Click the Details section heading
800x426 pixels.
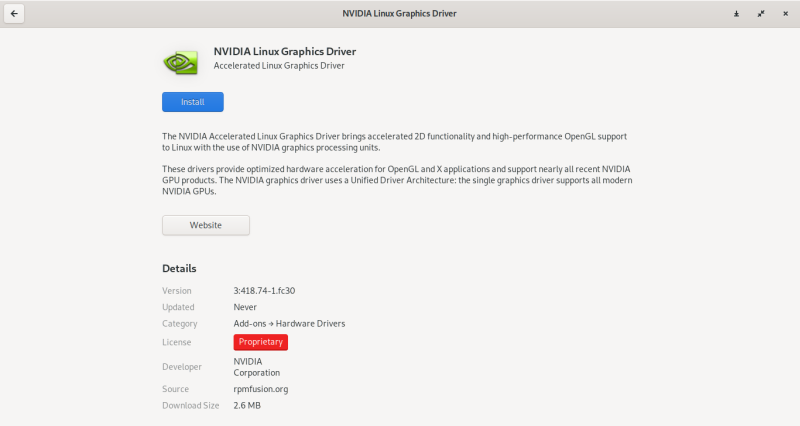pos(179,268)
